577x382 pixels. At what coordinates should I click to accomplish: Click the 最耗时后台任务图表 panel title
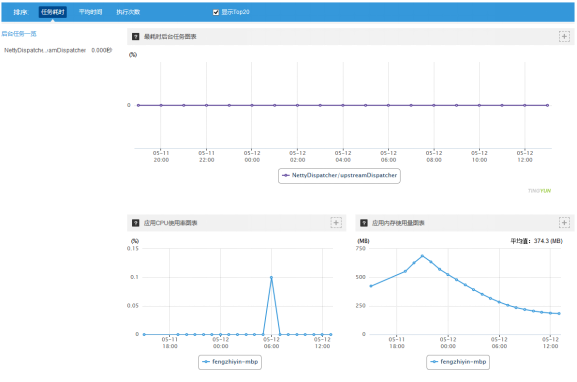170,36
